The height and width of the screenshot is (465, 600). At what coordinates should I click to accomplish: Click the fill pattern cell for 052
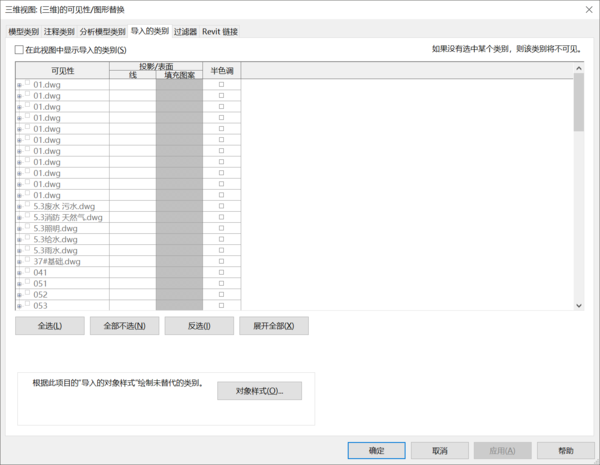(179, 294)
